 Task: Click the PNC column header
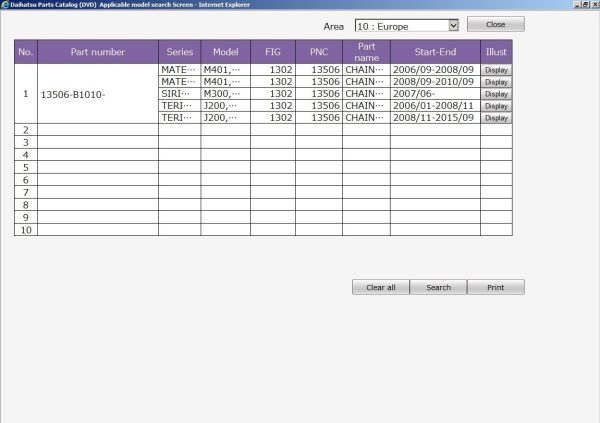319,52
